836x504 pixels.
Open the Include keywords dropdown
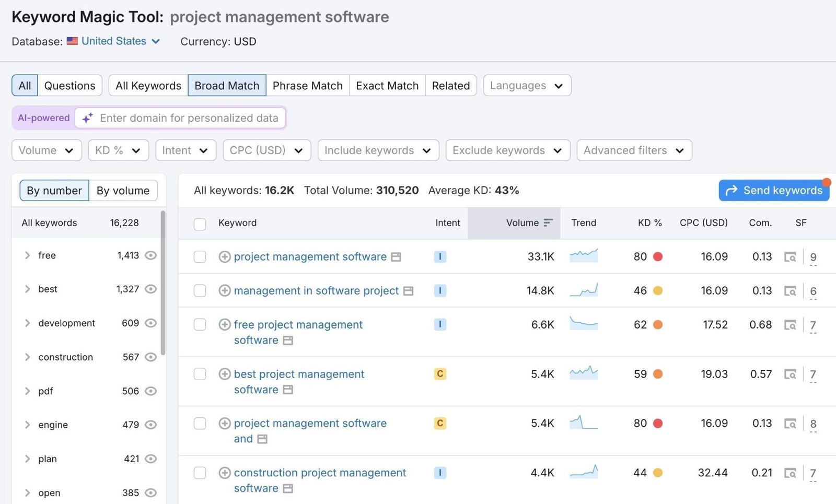click(378, 150)
